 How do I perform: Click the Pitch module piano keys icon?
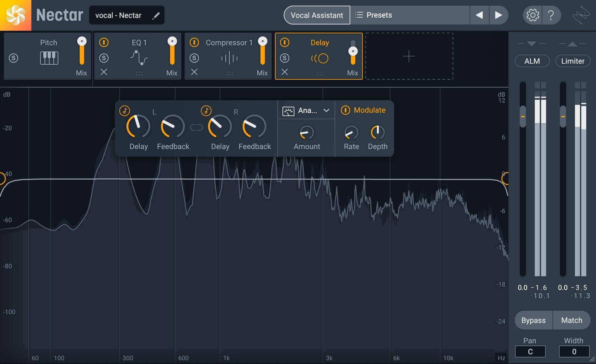click(49, 58)
